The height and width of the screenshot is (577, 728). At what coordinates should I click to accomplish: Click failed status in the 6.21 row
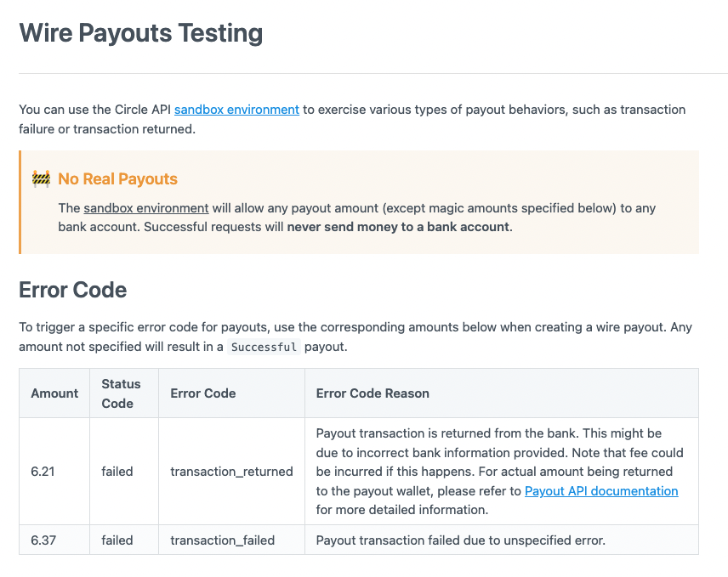pos(117,472)
